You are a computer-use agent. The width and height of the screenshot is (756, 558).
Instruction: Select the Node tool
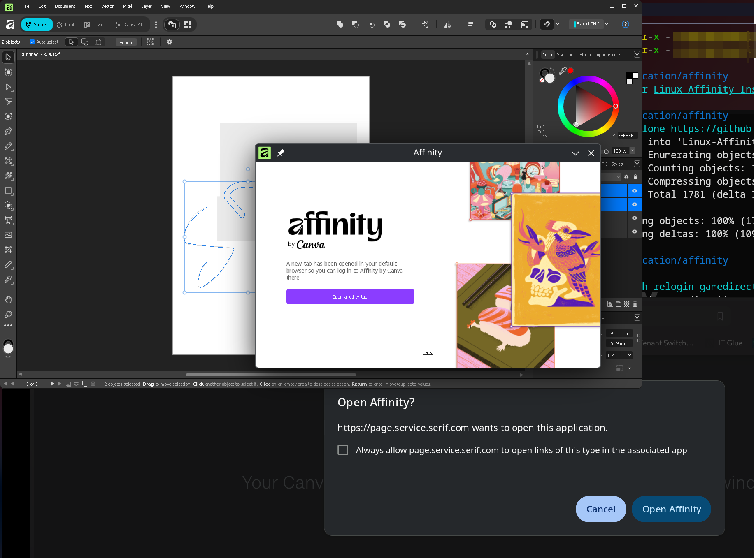(x=8, y=87)
